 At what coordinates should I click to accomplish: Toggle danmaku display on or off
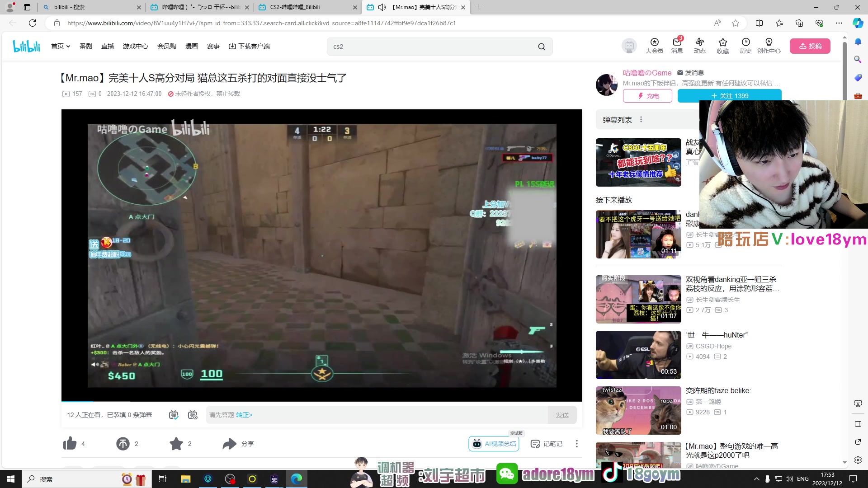click(x=174, y=415)
